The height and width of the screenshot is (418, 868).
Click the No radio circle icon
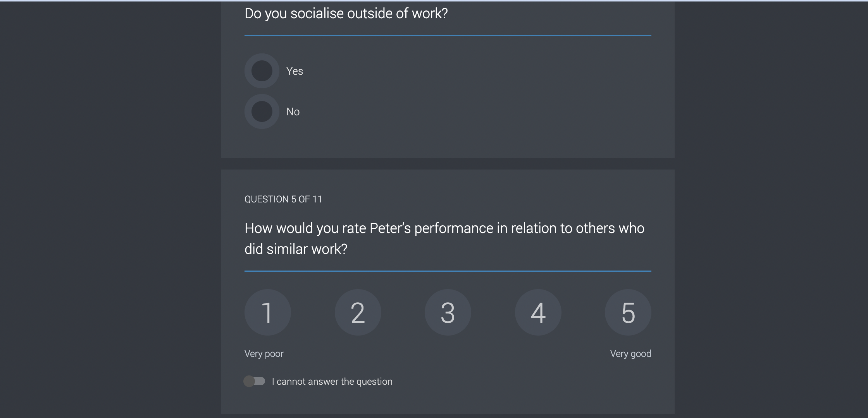pyautogui.click(x=261, y=111)
